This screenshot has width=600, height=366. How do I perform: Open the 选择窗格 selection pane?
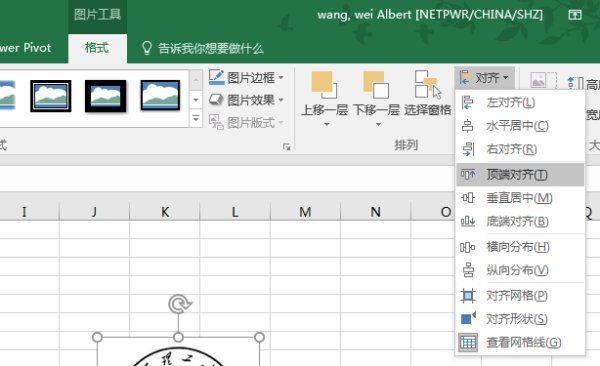[428, 94]
